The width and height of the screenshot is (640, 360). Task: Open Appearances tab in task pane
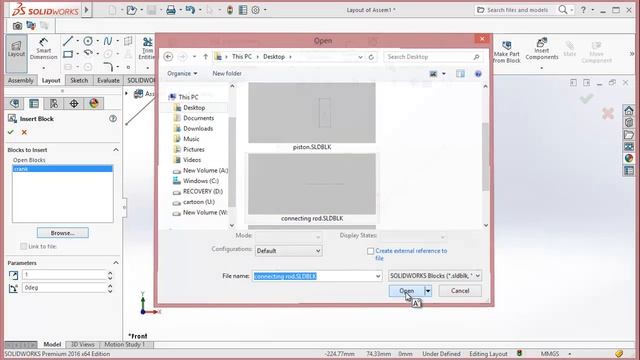point(629,158)
